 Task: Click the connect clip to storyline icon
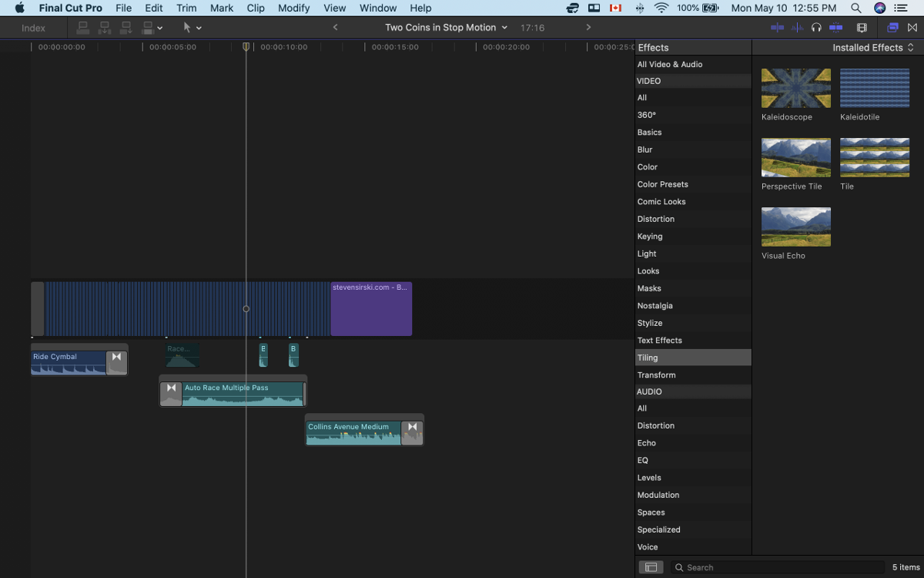pos(83,28)
